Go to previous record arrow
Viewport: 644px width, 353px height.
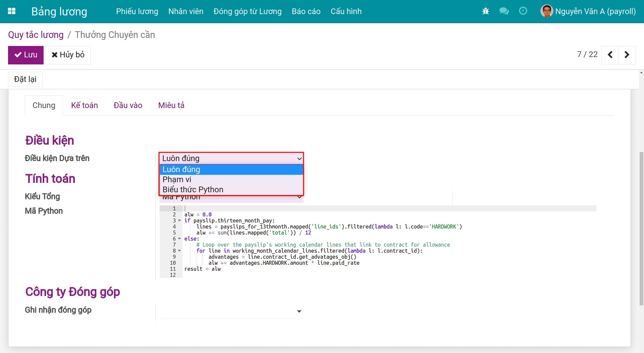pos(610,55)
